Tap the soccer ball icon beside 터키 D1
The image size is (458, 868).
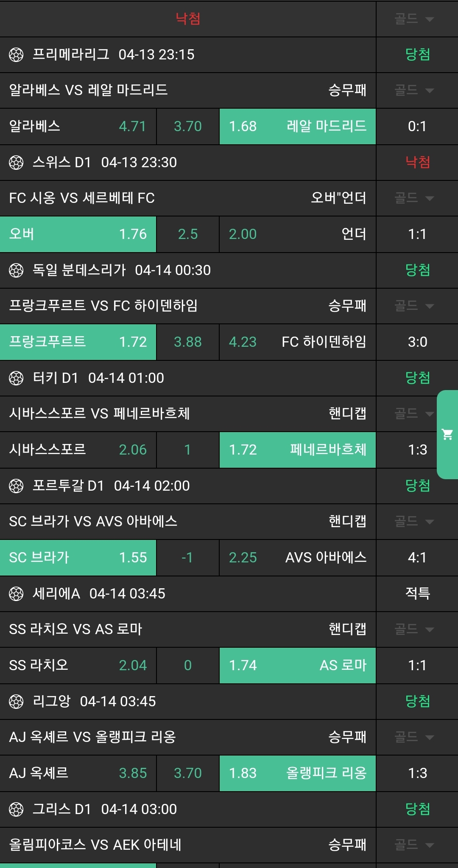[x=16, y=378]
